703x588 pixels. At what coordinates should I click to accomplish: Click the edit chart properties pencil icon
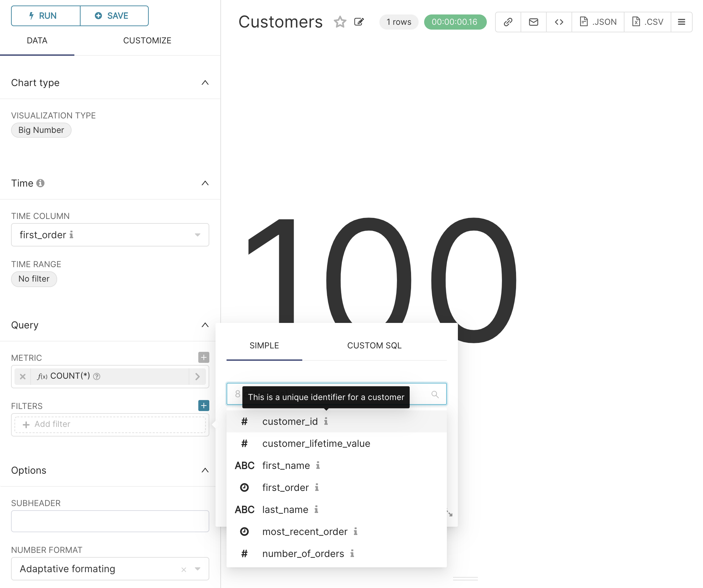(359, 22)
